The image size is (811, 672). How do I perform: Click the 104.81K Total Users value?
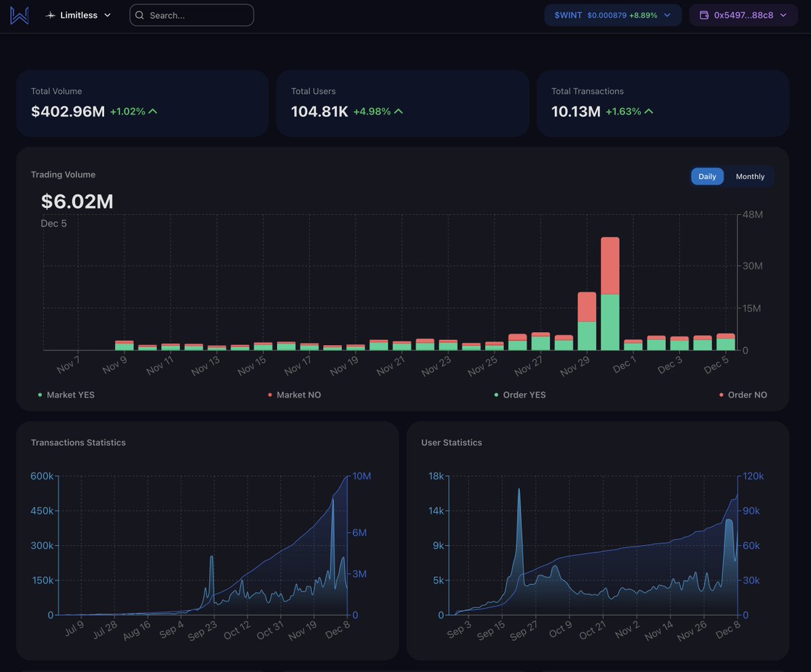320,111
